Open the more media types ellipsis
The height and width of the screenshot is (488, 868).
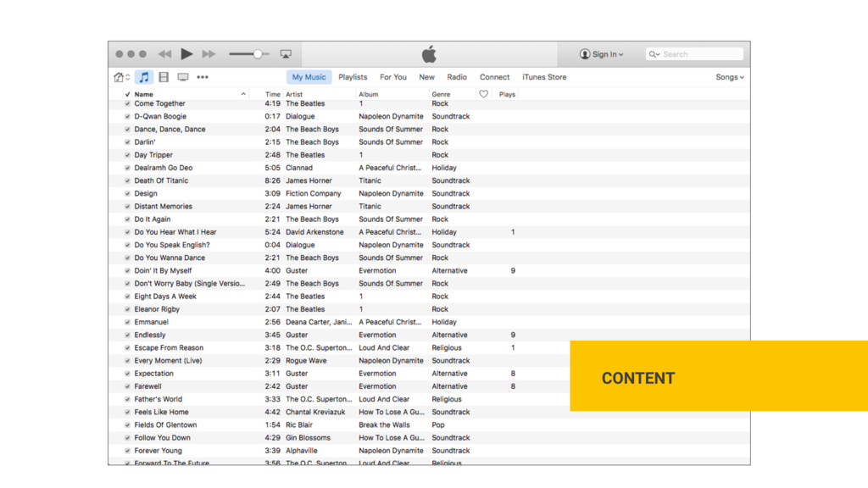pos(203,77)
